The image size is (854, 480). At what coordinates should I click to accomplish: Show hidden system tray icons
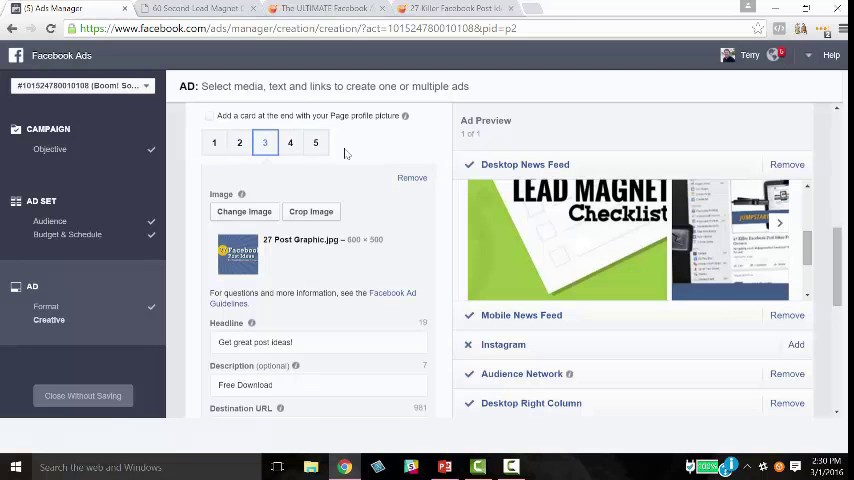pyautogui.click(x=747, y=466)
